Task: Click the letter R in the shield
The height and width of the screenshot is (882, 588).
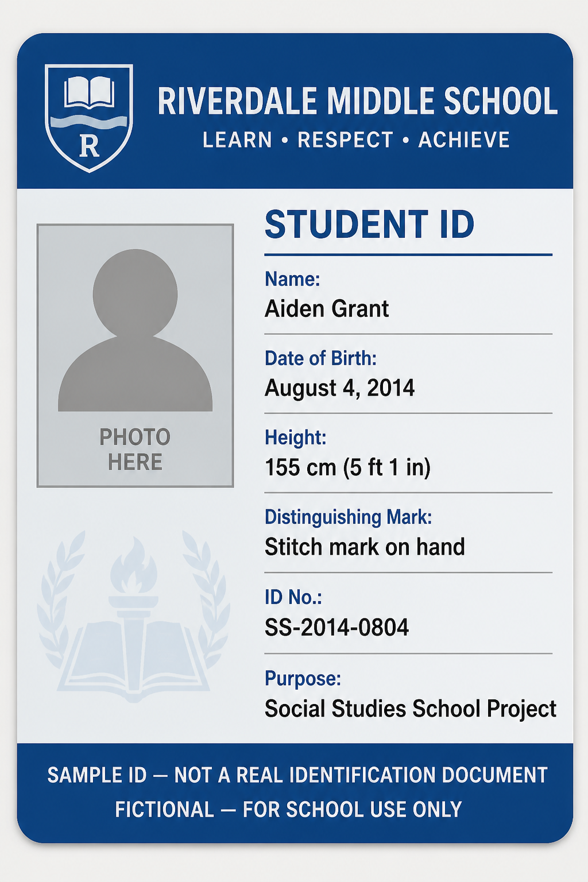Action: 89,146
